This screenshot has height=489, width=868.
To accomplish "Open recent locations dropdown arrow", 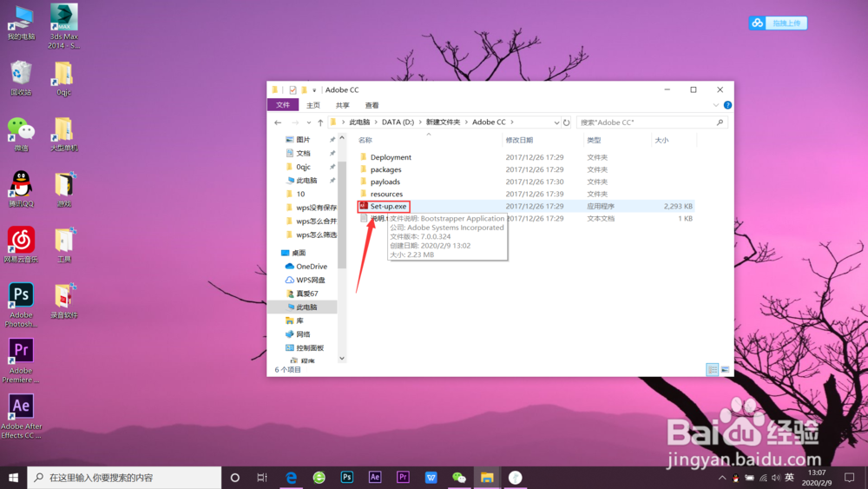I will 309,122.
